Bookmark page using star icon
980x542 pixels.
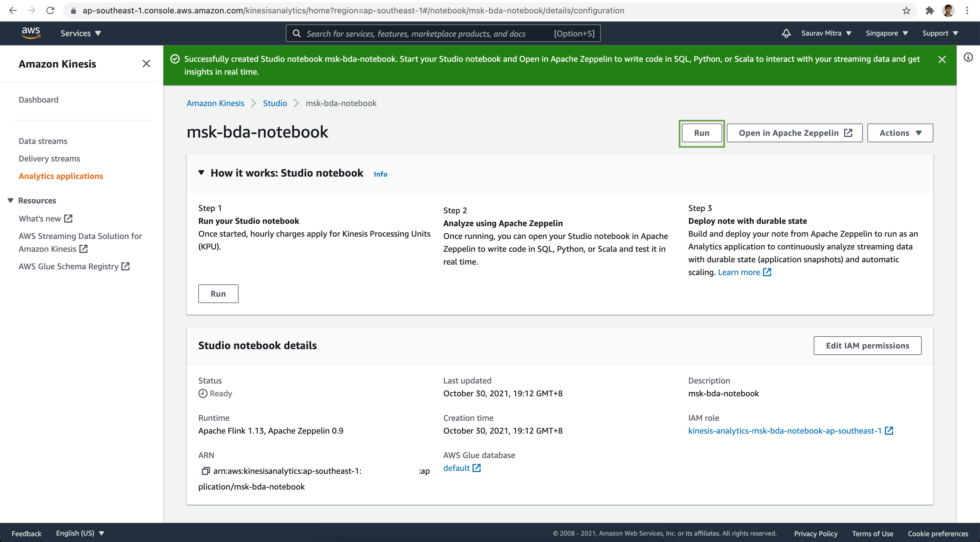[x=906, y=10]
